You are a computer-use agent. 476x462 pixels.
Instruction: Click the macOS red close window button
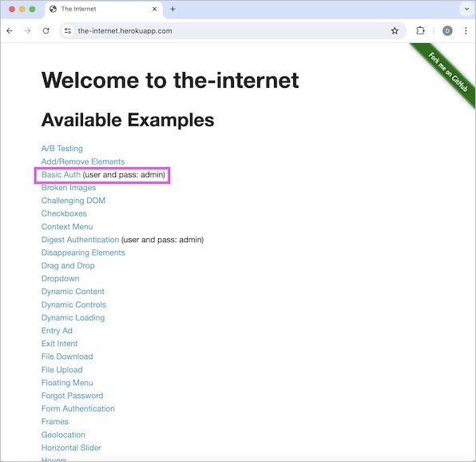click(x=12, y=9)
